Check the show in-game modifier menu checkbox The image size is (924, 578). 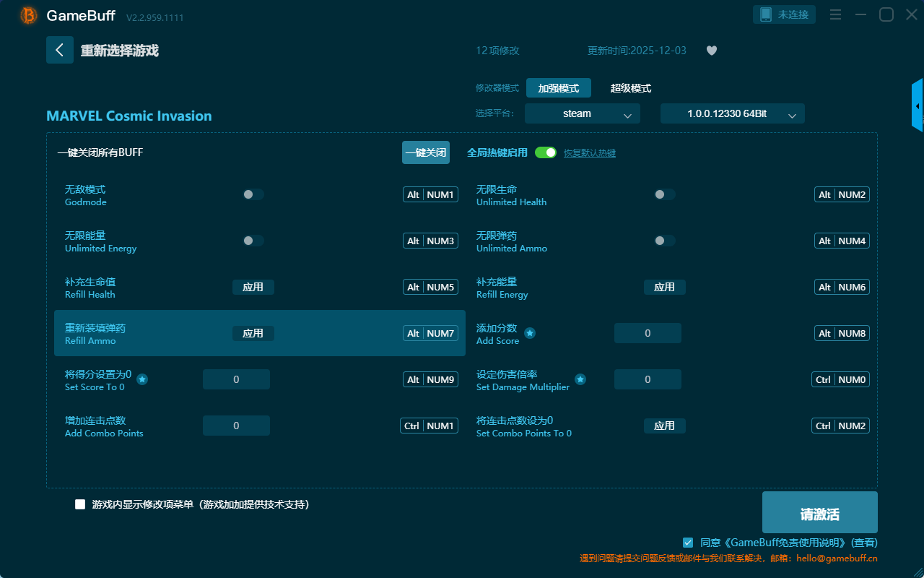[80, 504]
